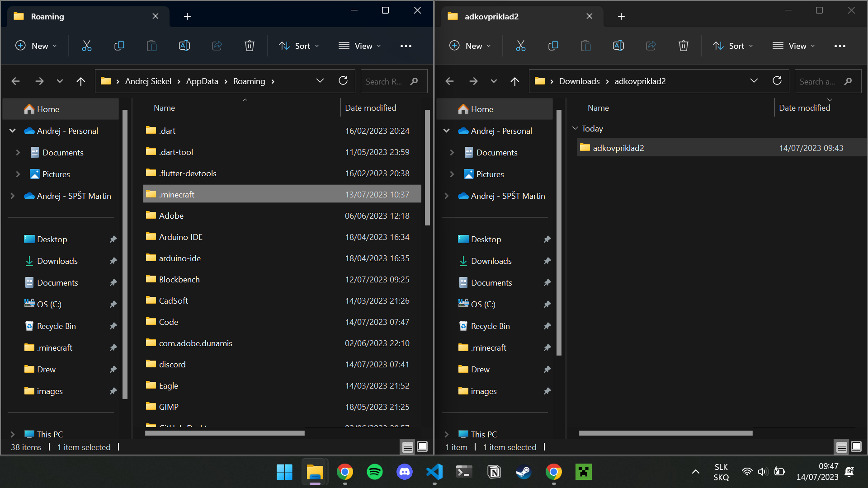This screenshot has height=488, width=868.
Task: Click Paste icon in Roaming window toolbar
Action: pos(152,46)
